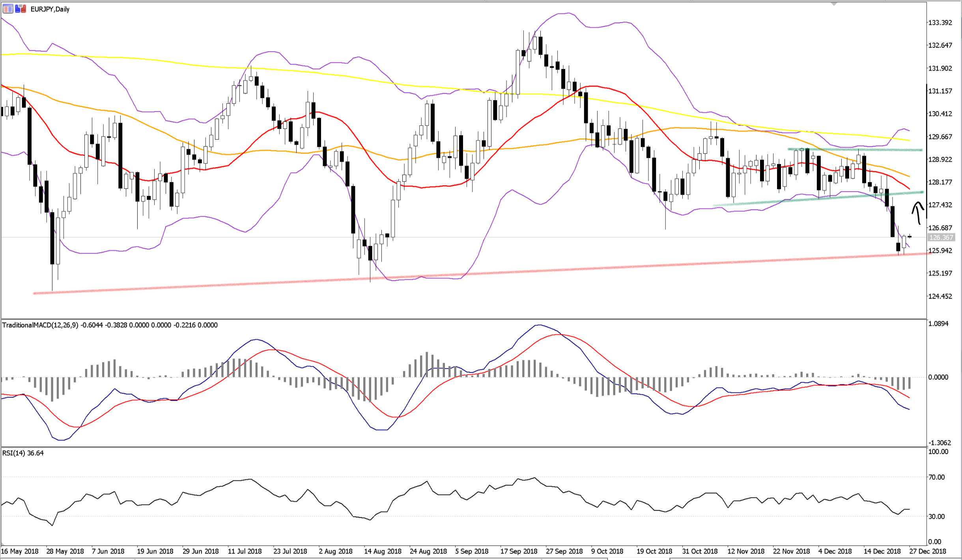This screenshot has width=962, height=560.
Task: Select the RSI(14) 36.64 indicator label
Action: click(x=23, y=453)
